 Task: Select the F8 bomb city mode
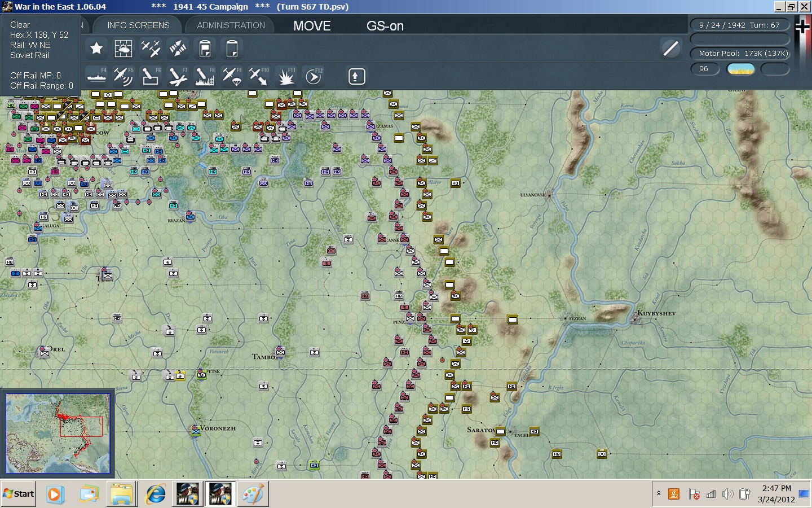pyautogui.click(x=204, y=76)
